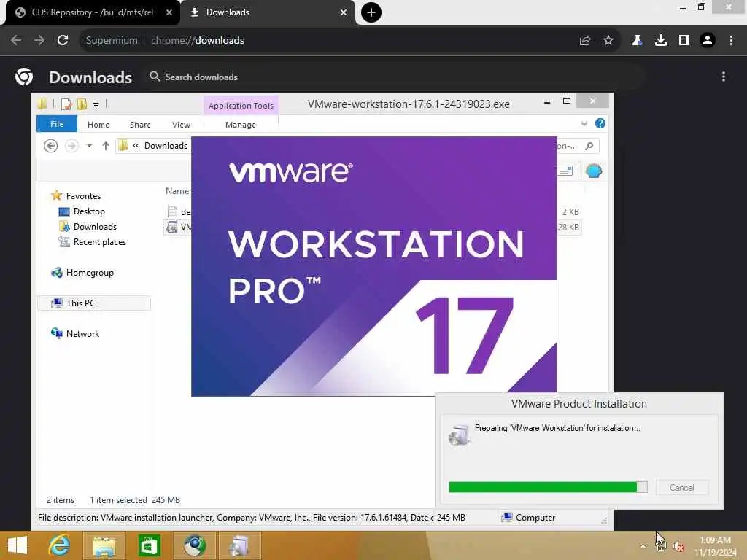This screenshot has width=747, height=560.
Task: Open a new browser tab
Action: [371, 12]
